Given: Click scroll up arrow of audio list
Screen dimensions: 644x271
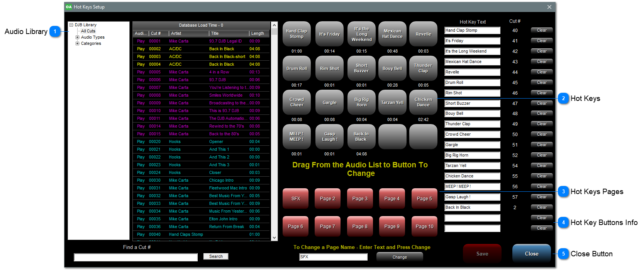Looking at the screenshot, I should (x=275, y=25).
